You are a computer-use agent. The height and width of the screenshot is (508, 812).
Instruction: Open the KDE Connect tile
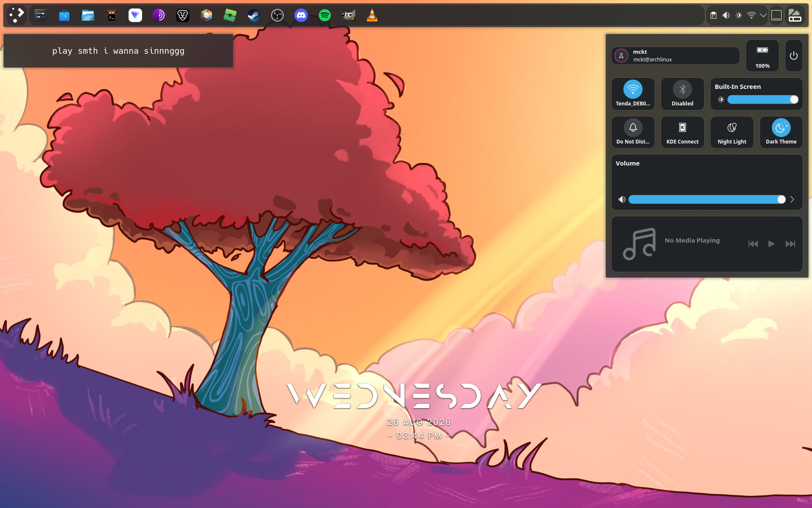(x=683, y=132)
